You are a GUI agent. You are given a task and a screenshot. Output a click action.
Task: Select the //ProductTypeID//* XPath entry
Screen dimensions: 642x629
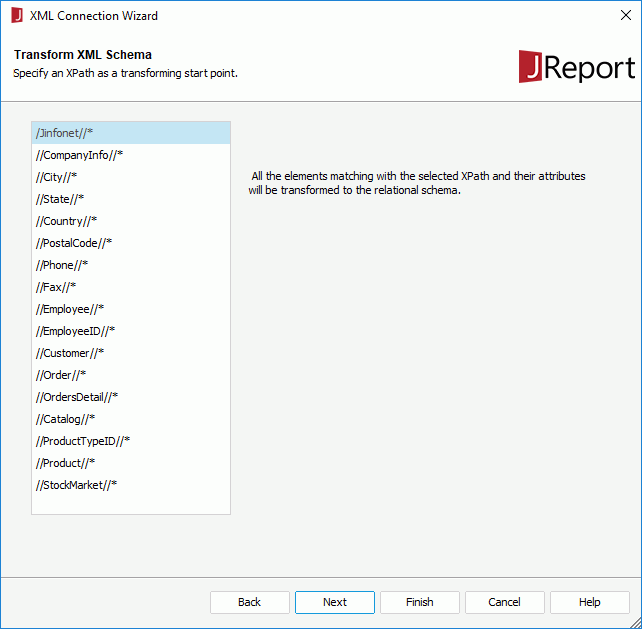click(131, 441)
